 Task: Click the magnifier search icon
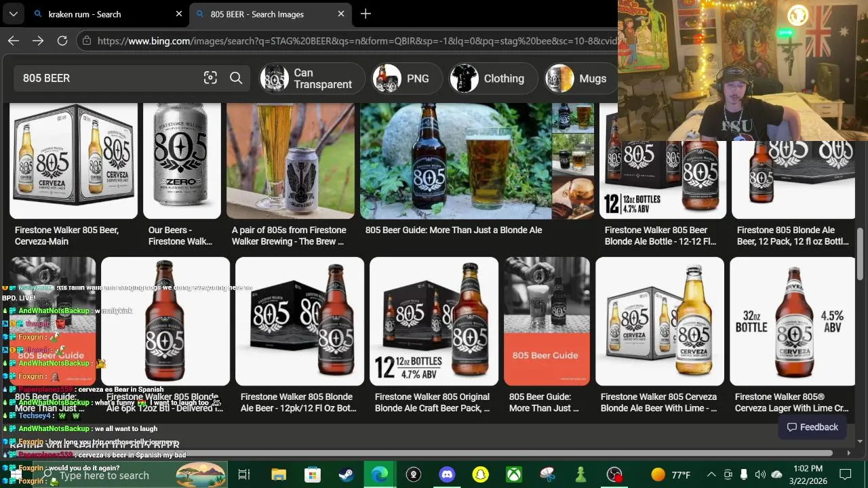click(236, 78)
